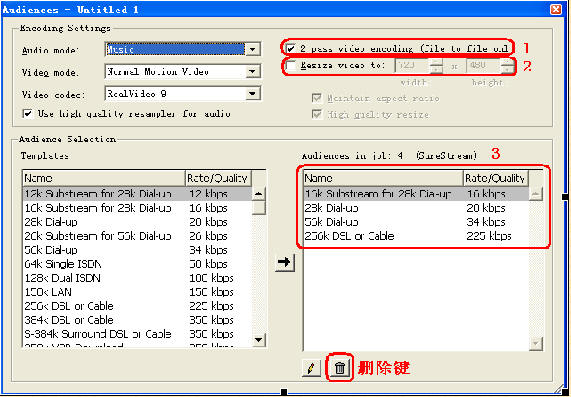Screen dimensions: 571x397
Task: Select 150k LAN template
Action: tap(137, 292)
